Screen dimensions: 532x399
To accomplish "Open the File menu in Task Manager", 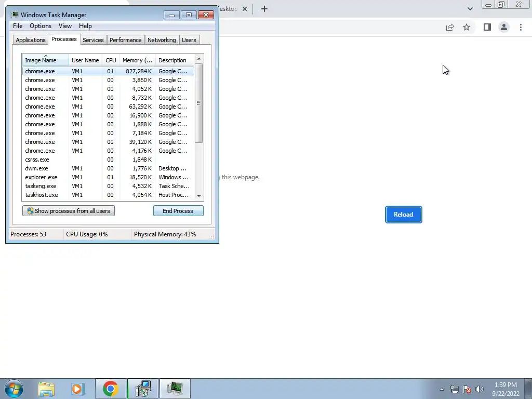I will [x=18, y=26].
